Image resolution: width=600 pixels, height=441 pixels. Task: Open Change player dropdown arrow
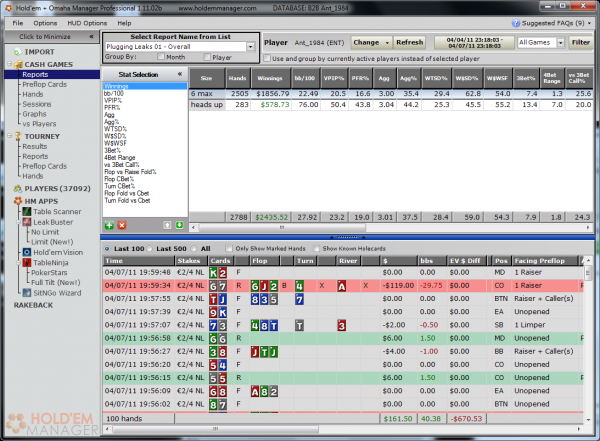click(387, 42)
